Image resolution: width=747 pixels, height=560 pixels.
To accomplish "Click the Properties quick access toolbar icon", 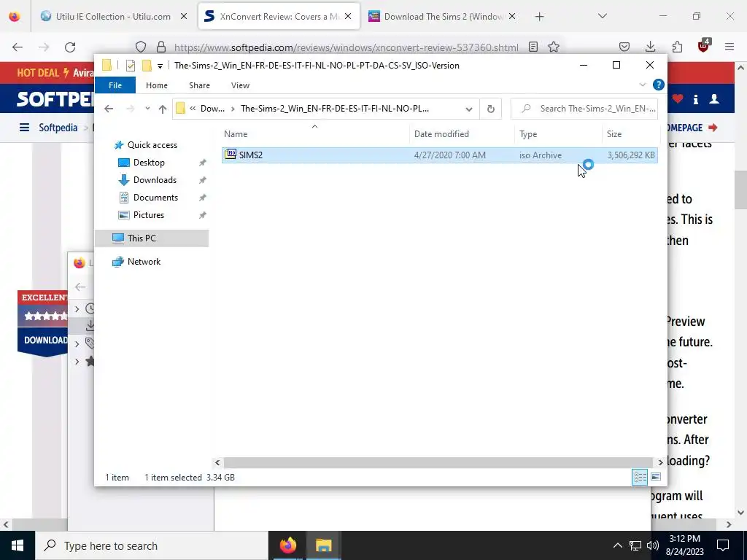I will coord(130,66).
